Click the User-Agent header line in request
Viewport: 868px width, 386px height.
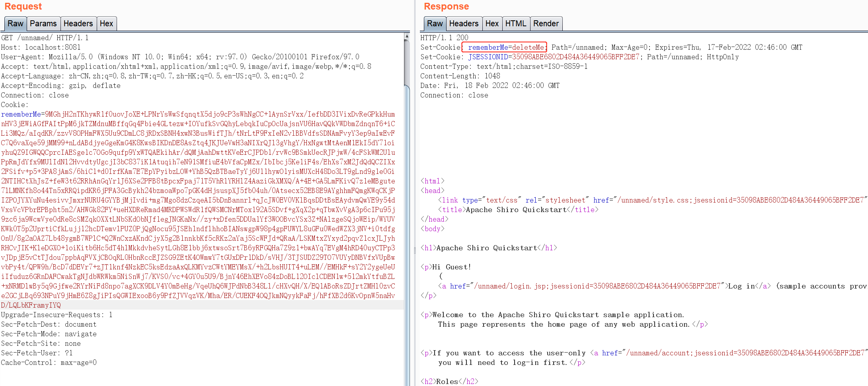[180, 57]
